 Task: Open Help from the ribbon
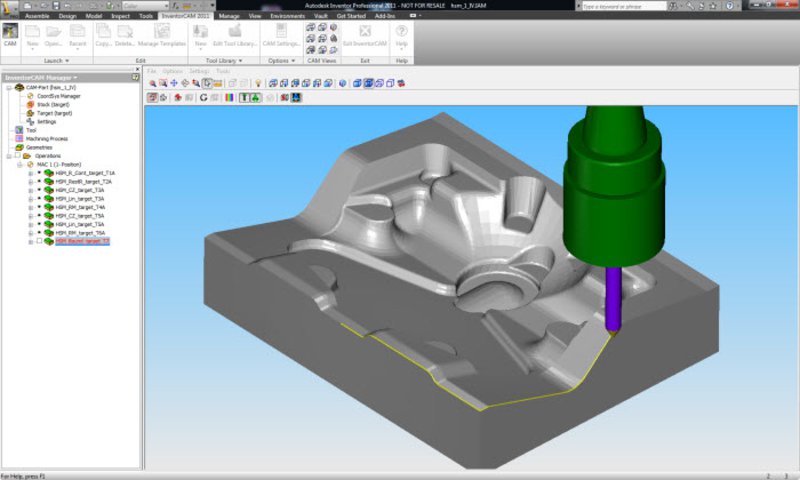pos(401,36)
